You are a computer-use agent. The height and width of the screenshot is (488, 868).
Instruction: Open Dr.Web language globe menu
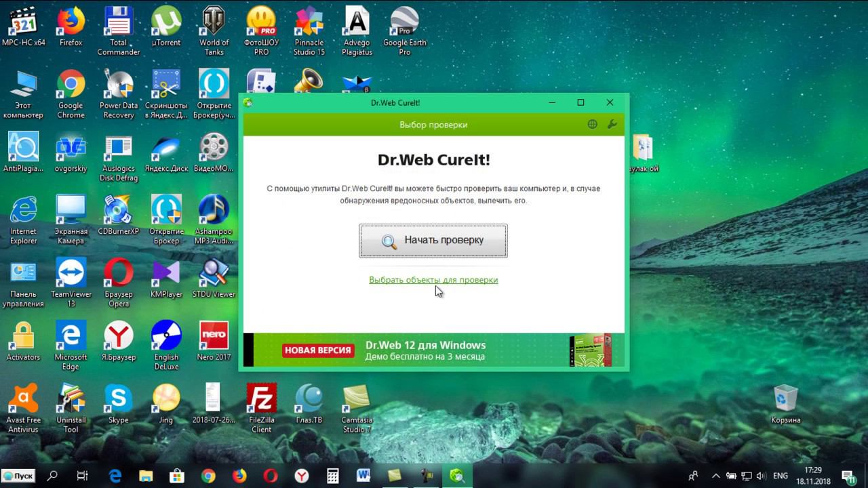(593, 124)
